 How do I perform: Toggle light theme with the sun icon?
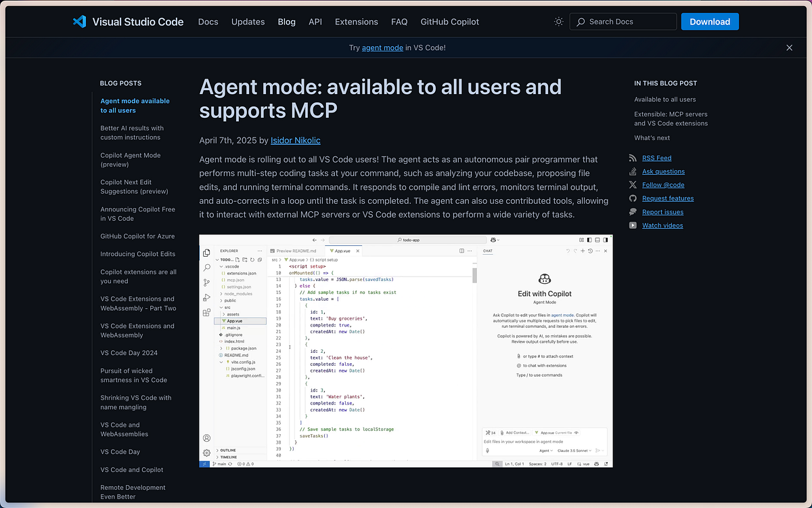tap(559, 21)
